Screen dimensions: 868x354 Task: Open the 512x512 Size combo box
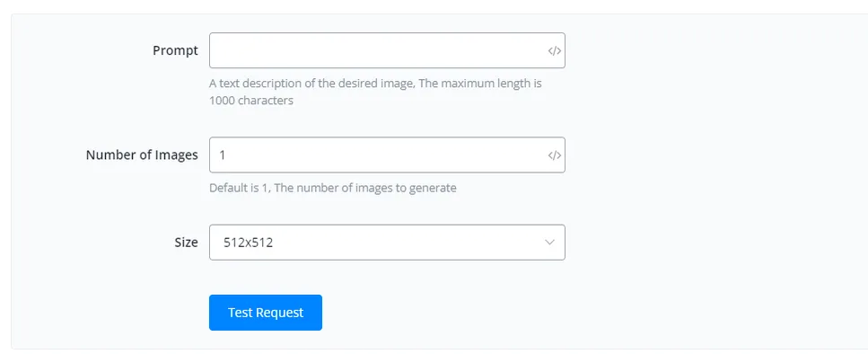(387, 242)
